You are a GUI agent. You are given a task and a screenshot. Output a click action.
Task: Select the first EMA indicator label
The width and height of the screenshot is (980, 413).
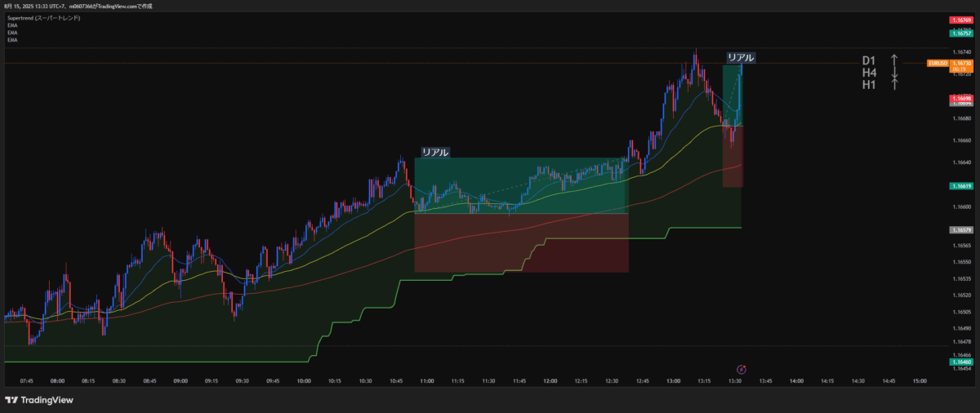[x=12, y=25]
